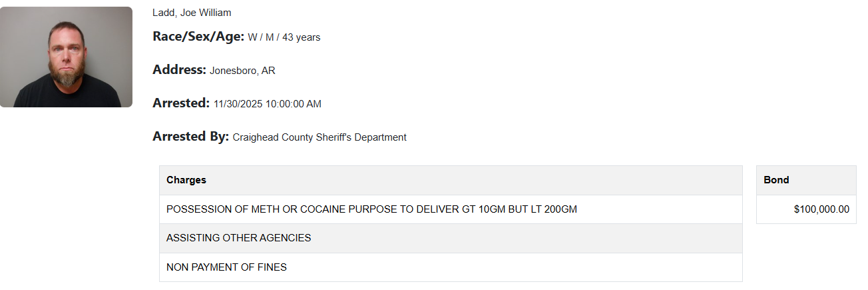Click the word DELIVER in the meth charge
868x290 pixels.
tap(437, 209)
